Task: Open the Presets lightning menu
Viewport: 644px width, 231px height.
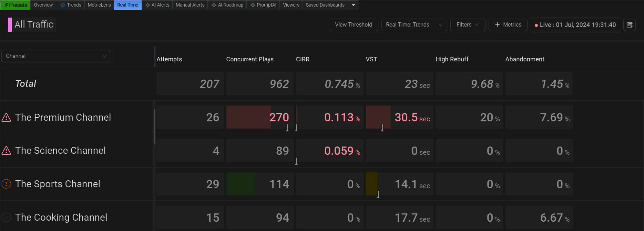Action: (x=16, y=5)
